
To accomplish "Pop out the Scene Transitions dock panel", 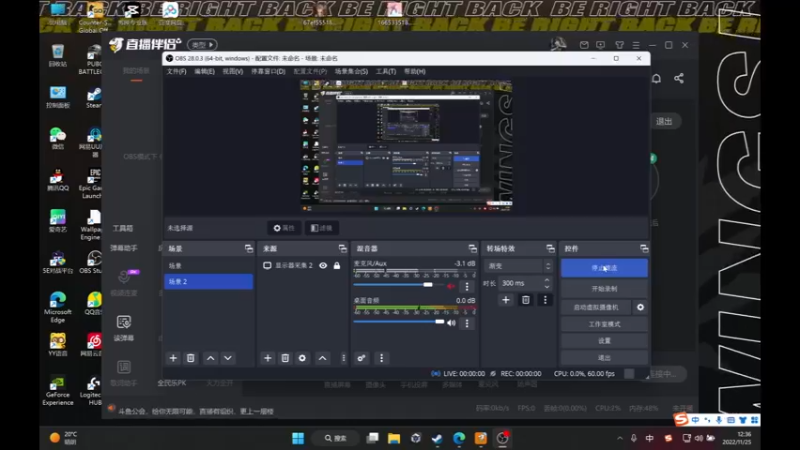I will click(x=550, y=248).
